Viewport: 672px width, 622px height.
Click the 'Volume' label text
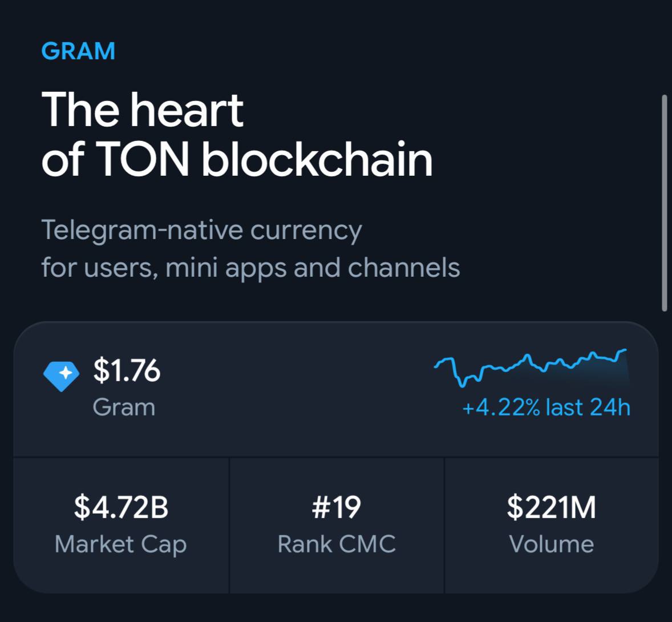click(552, 544)
